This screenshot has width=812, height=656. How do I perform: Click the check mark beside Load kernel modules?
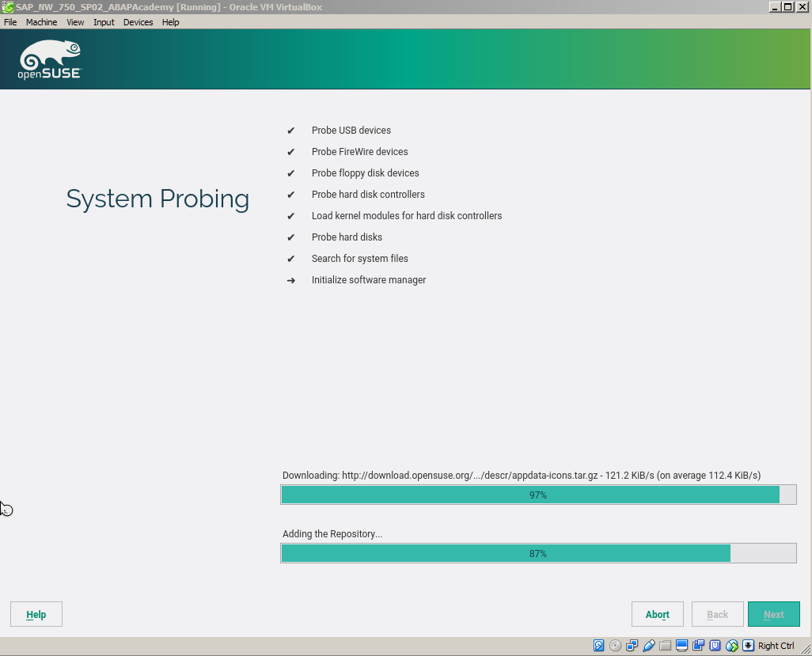point(291,216)
